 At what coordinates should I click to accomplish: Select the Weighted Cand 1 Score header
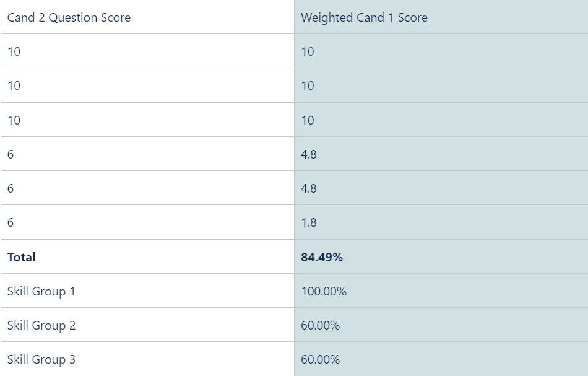[x=441, y=17]
